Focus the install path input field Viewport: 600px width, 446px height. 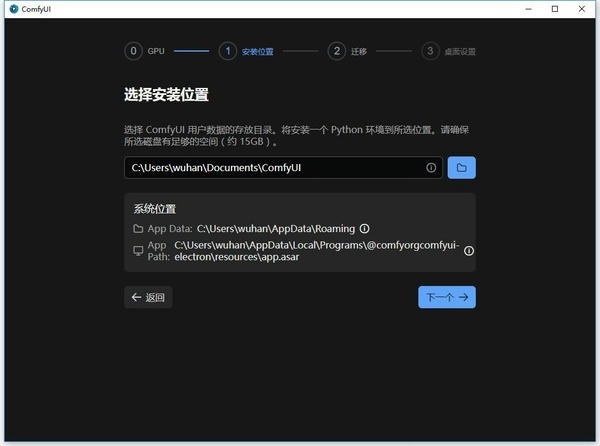click(284, 168)
